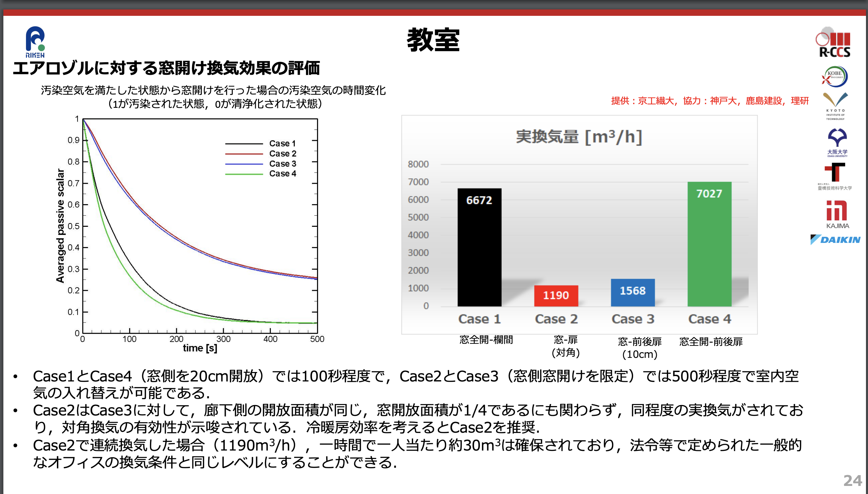Select the Toyohashi University of Technology logo
This screenshot has width=868, height=494.
(834, 177)
